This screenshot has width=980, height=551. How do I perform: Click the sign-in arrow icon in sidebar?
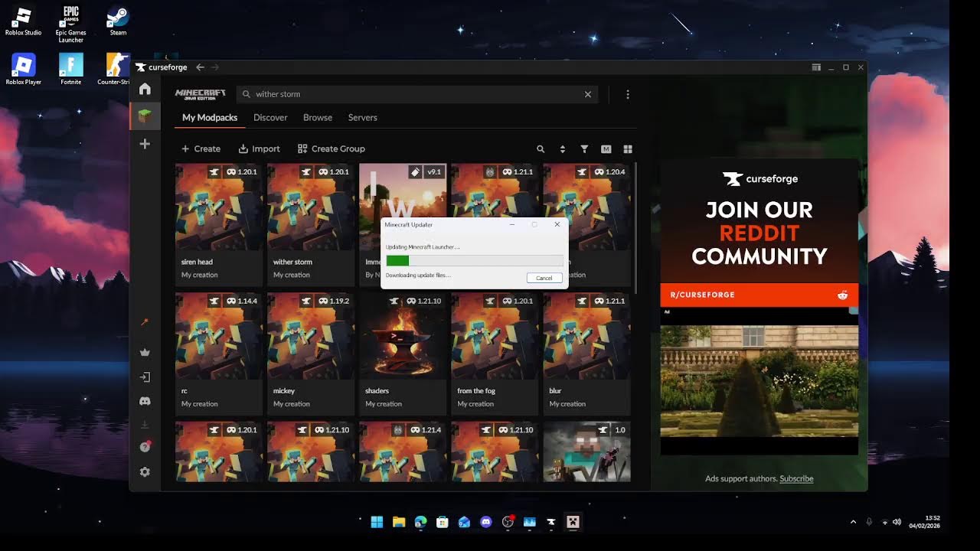click(145, 377)
